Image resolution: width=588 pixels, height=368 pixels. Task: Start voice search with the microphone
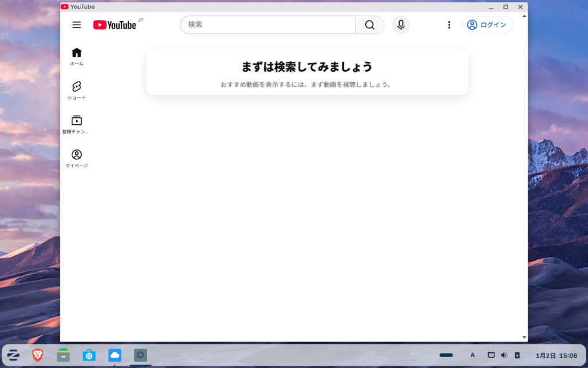(401, 25)
